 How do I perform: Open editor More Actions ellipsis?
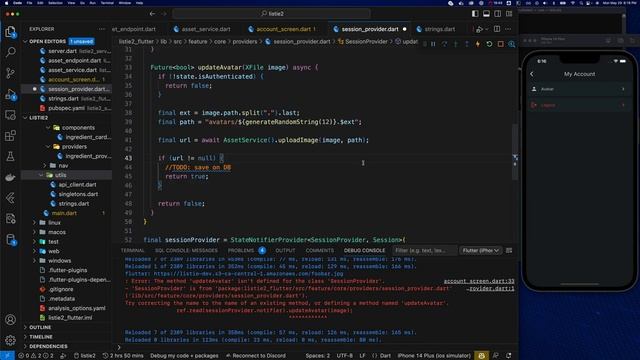pos(508,29)
